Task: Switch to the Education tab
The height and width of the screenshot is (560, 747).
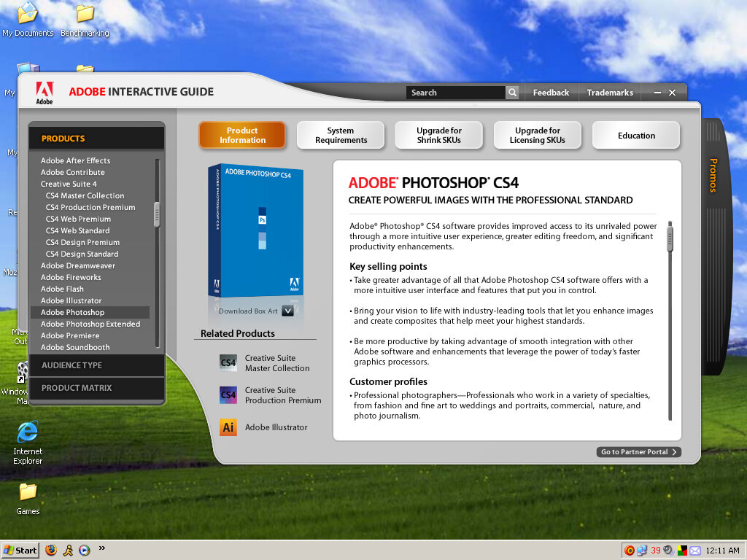Action: click(636, 135)
